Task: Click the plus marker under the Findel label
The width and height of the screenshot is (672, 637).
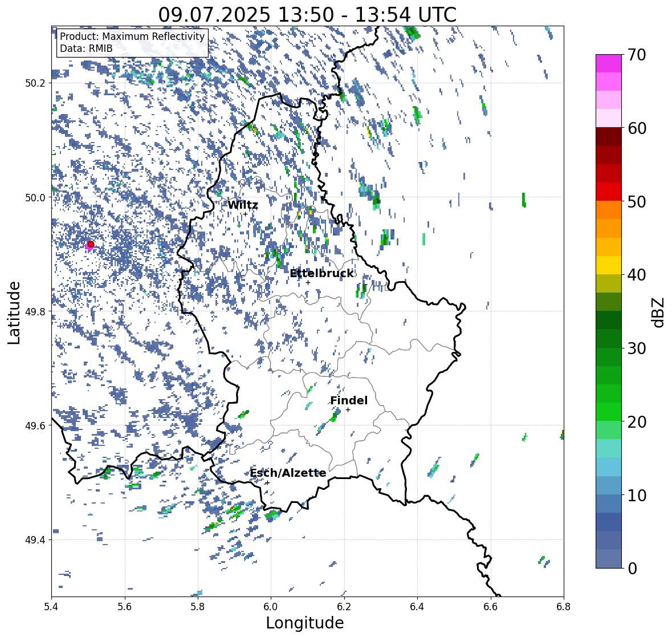Action: click(x=348, y=410)
